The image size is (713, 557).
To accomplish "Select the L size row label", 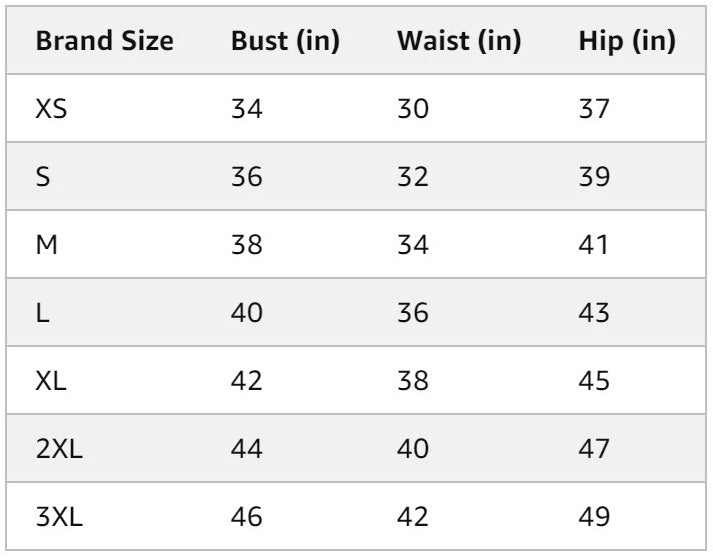I will [41, 313].
